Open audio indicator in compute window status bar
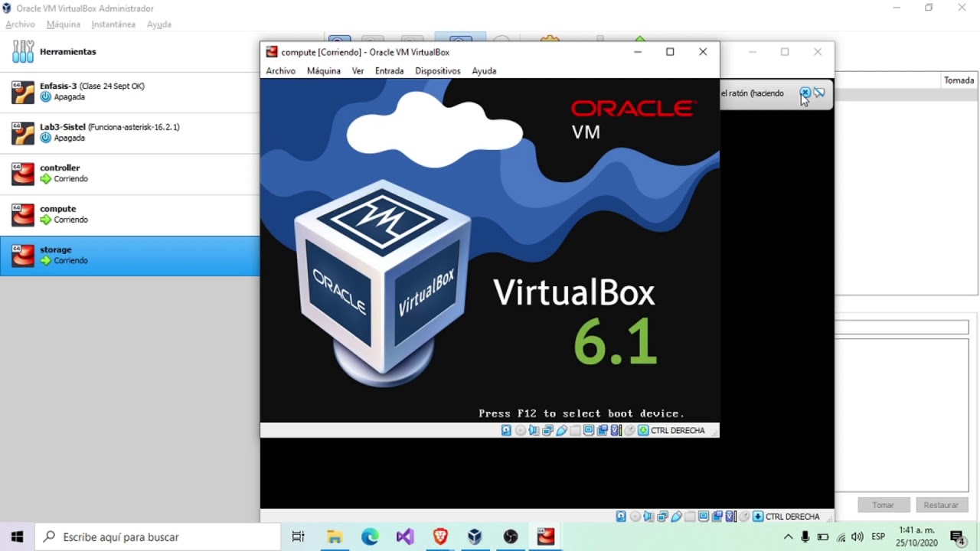980x551 pixels. pyautogui.click(x=534, y=430)
